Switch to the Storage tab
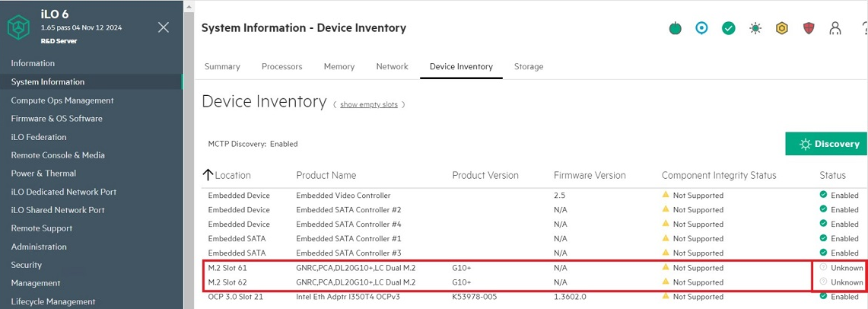The height and width of the screenshot is (309, 868). tap(529, 66)
